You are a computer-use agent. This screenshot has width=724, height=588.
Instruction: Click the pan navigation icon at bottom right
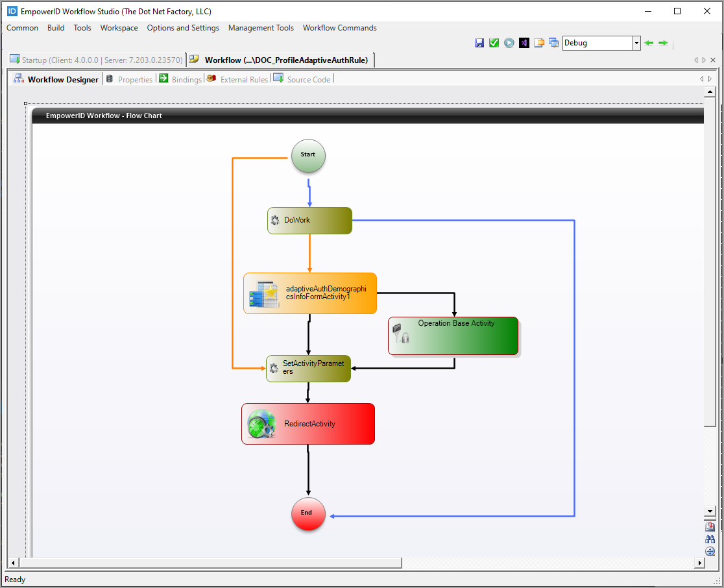710,551
